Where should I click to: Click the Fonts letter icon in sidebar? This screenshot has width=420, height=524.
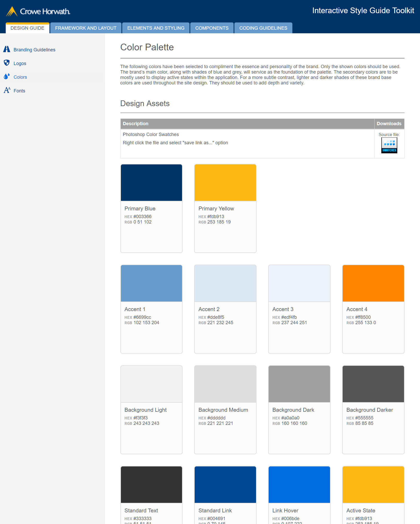(x=7, y=90)
